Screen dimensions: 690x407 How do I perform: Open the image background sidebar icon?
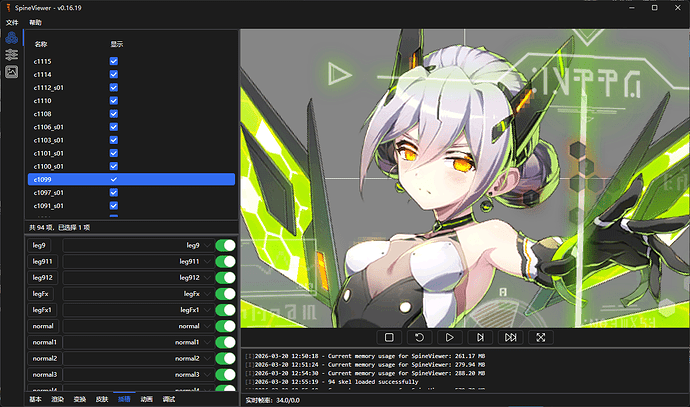(x=11, y=72)
